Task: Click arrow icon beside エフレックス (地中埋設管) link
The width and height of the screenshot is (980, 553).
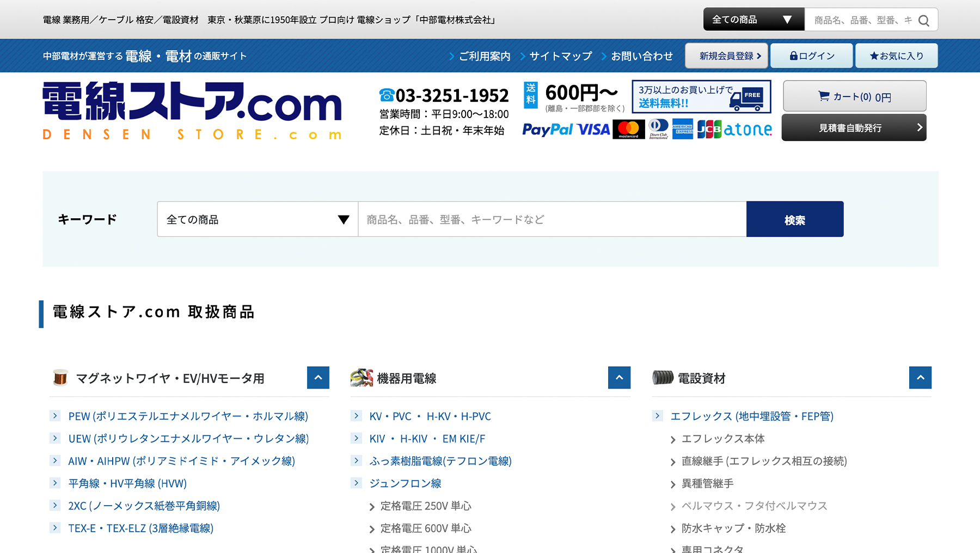Action: pos(657,416)
